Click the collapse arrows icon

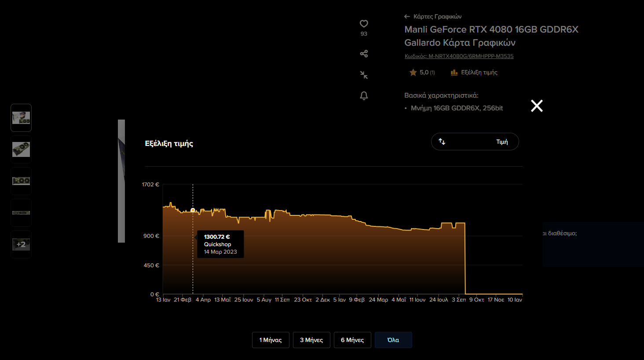click(x=364, y=75)
